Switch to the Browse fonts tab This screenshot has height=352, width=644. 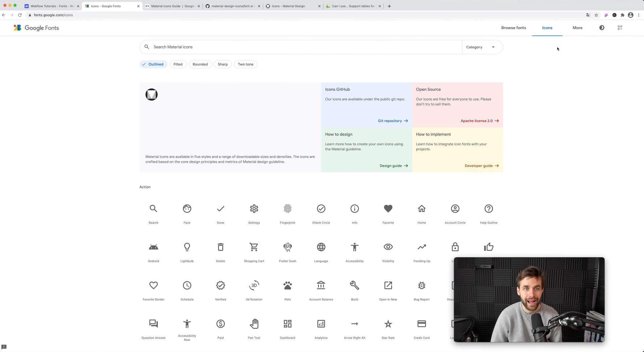514,28
